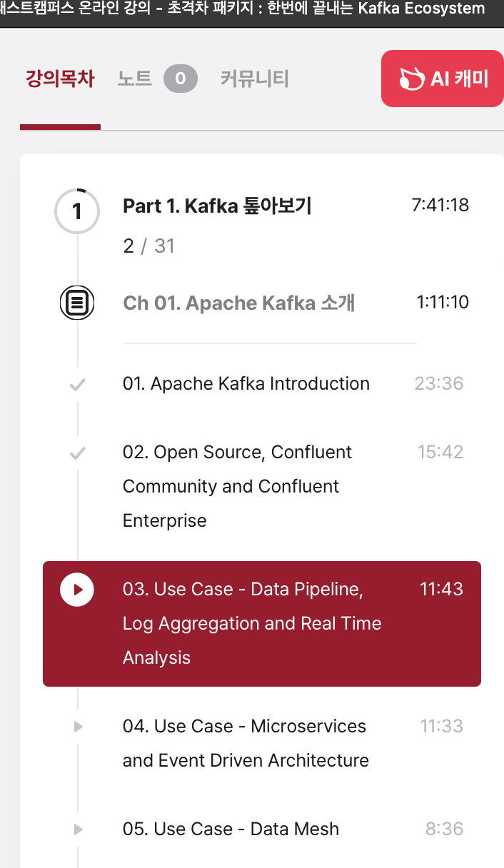Switch to the 강의목차 tab
This screenshot has height=868, width=504.
pos(60,79)
